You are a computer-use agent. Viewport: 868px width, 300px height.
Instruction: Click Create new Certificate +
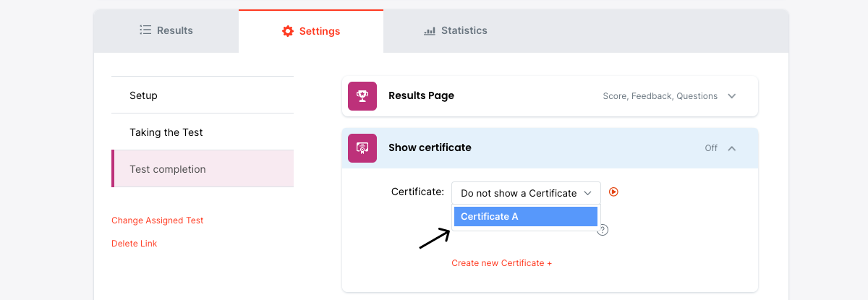click(501, 263)
